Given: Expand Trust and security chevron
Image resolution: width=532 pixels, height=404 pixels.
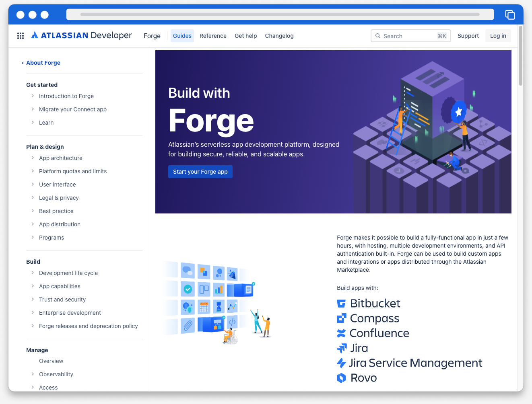Looking at the screenshot, I should 33,299.
